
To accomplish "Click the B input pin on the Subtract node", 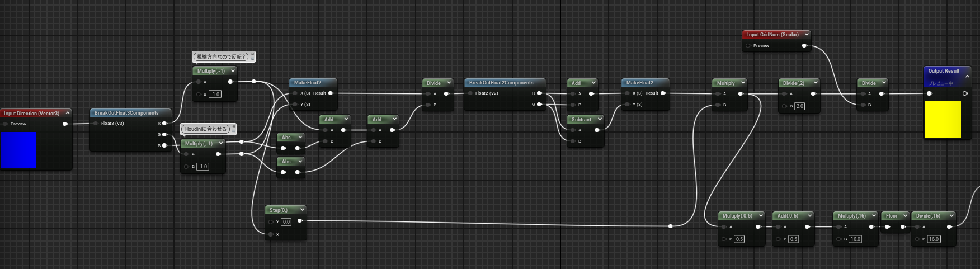I will point(573,141).
